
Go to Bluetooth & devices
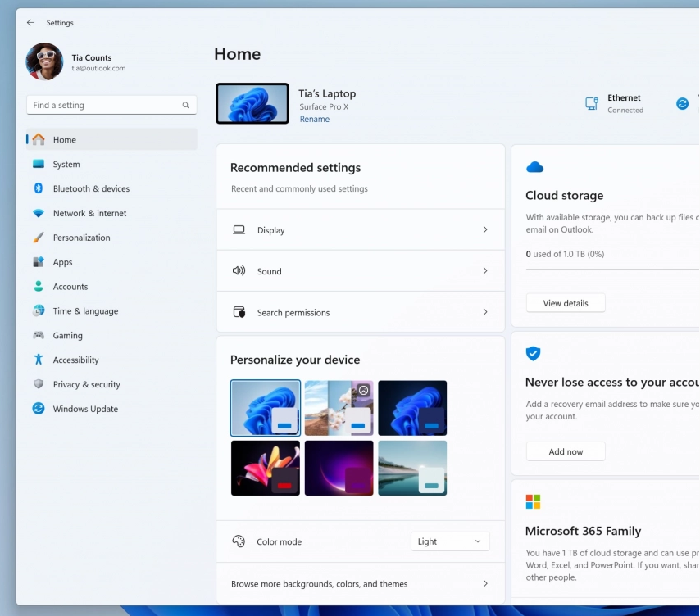coord(112,188)
